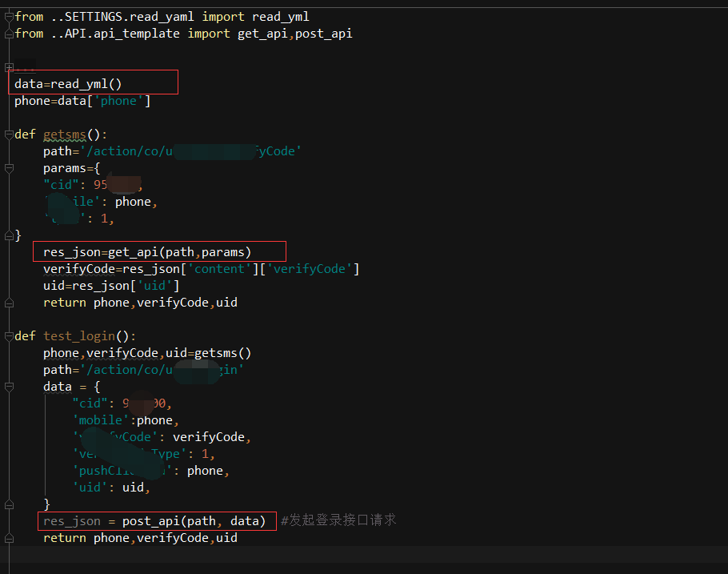Click 'return phone,verifyCode,uid' inside test_login
The image size is (728, 574).
pos(140,538)
